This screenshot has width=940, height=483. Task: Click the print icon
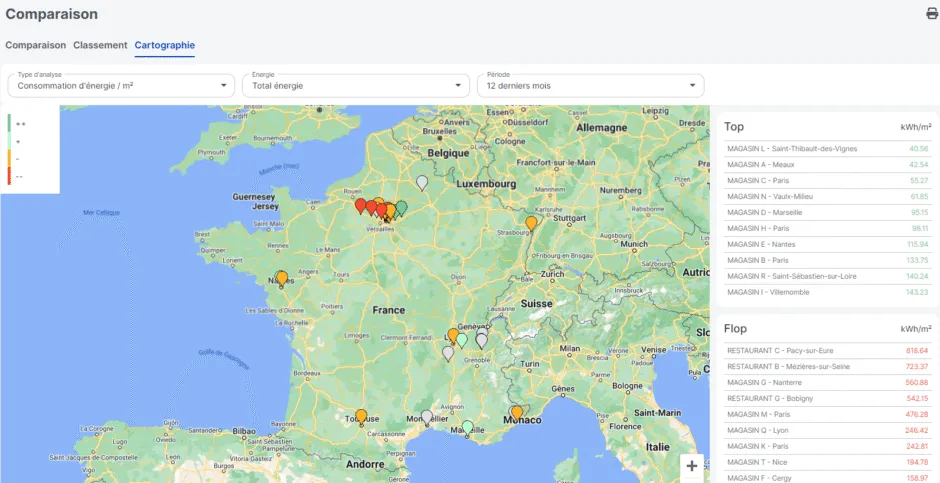click(x=932, y=13)
